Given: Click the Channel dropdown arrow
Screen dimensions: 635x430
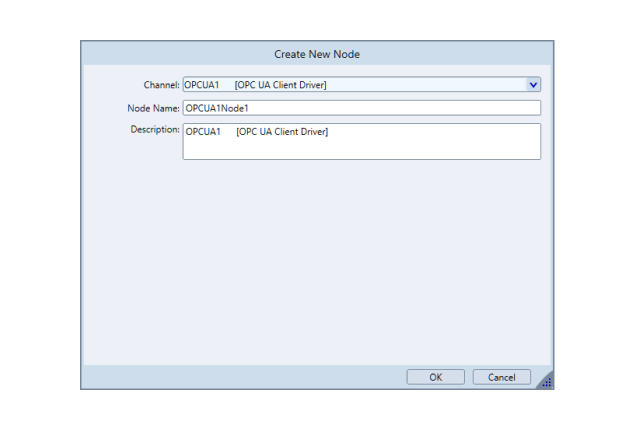Looking at the screenshot, I should (533, 85).
